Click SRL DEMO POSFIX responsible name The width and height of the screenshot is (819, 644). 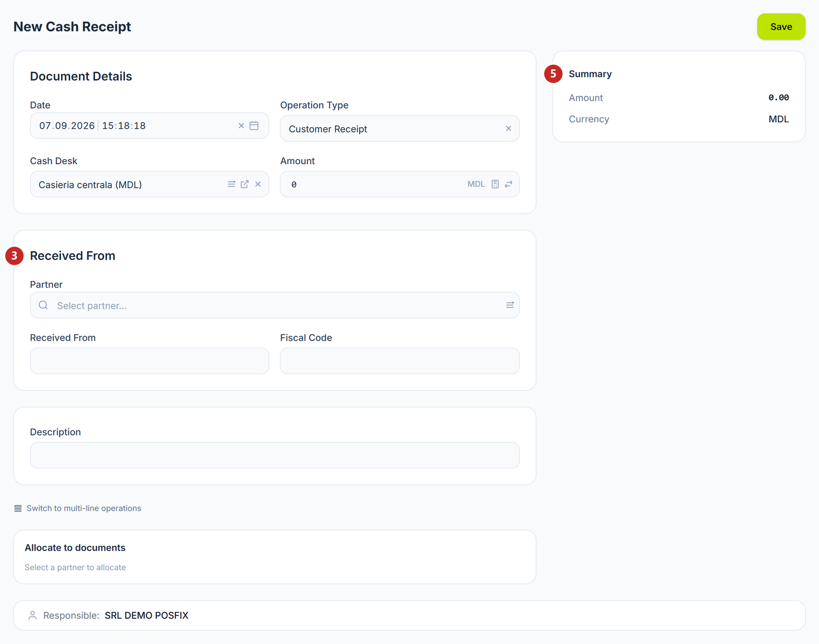[146, 615]
